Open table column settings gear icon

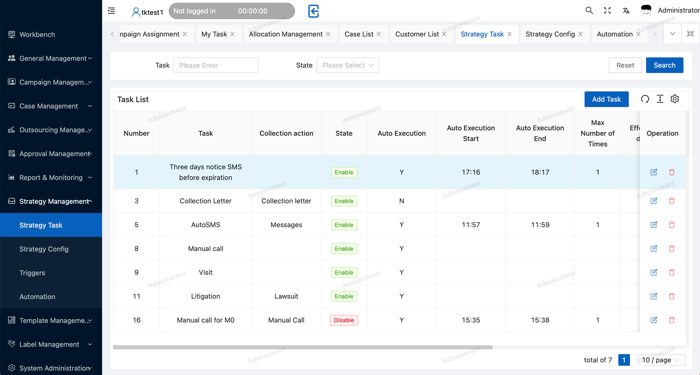pyautogui.click(x=675, y=99)
